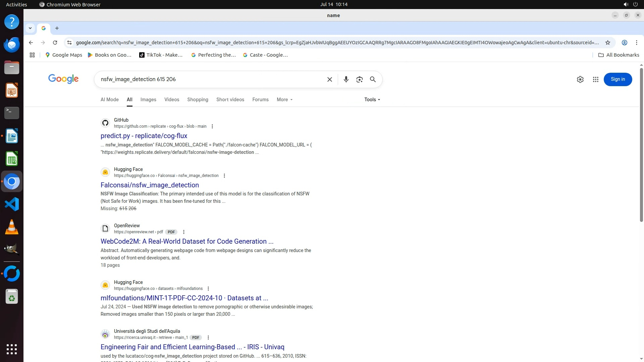
Task: Open the Google Maps bookmark
Action: [64, 55]
